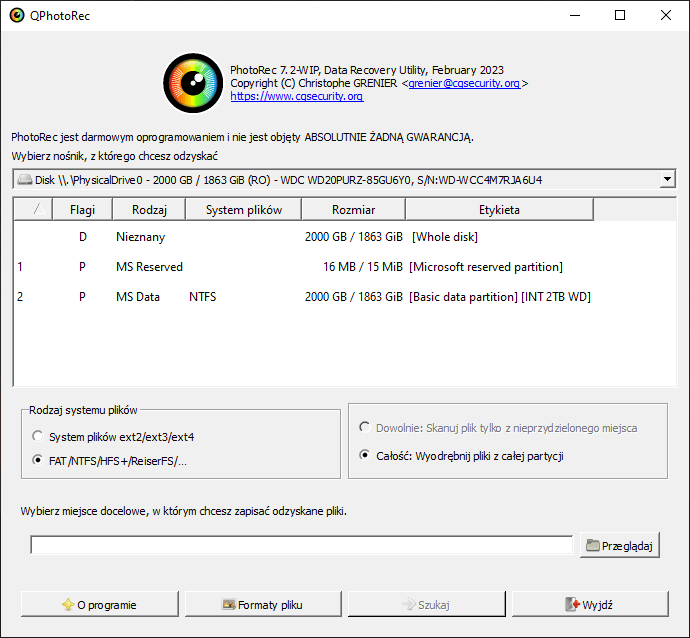Screen dimensions: 690x638
Task: Select the MS Reserved partition row
Action: pyautogui.click(x=345, y=267)
